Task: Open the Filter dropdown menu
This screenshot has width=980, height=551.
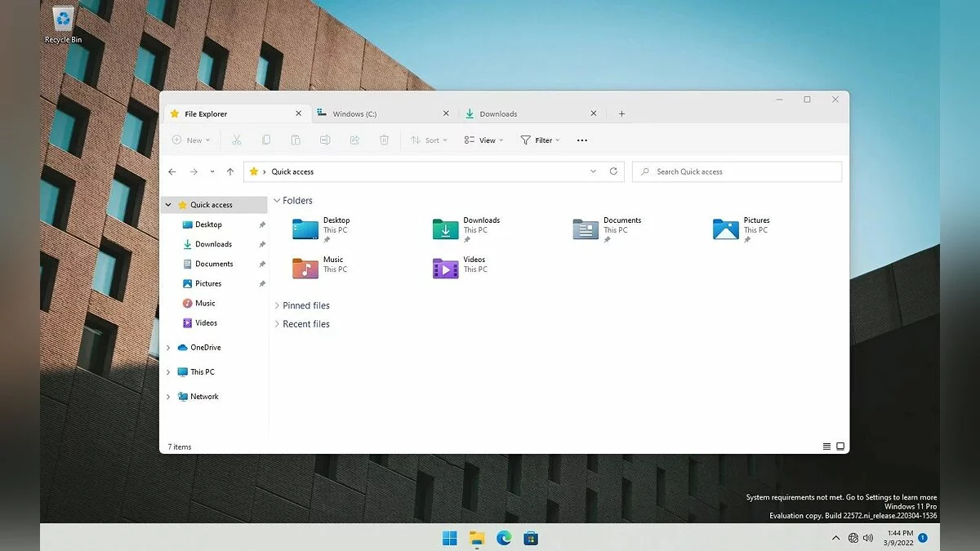Action: (x=540, y=140)
